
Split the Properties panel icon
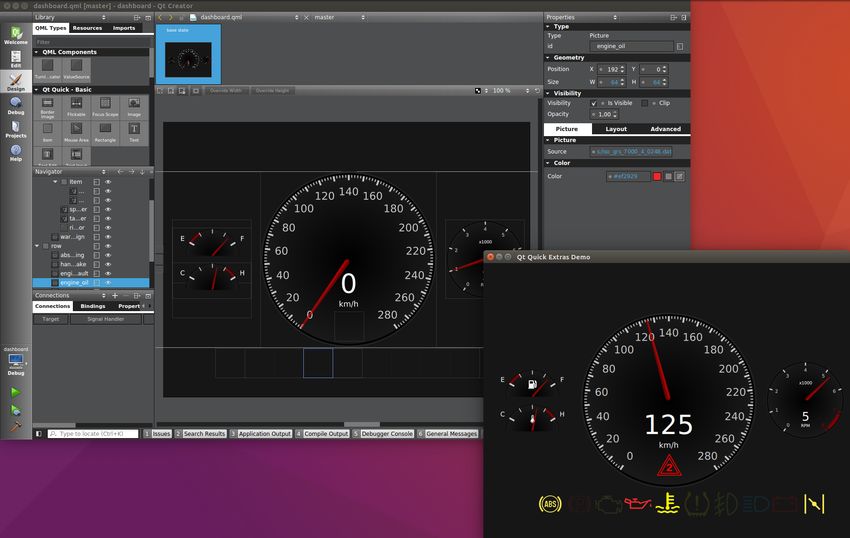click(x=673, y=17)
